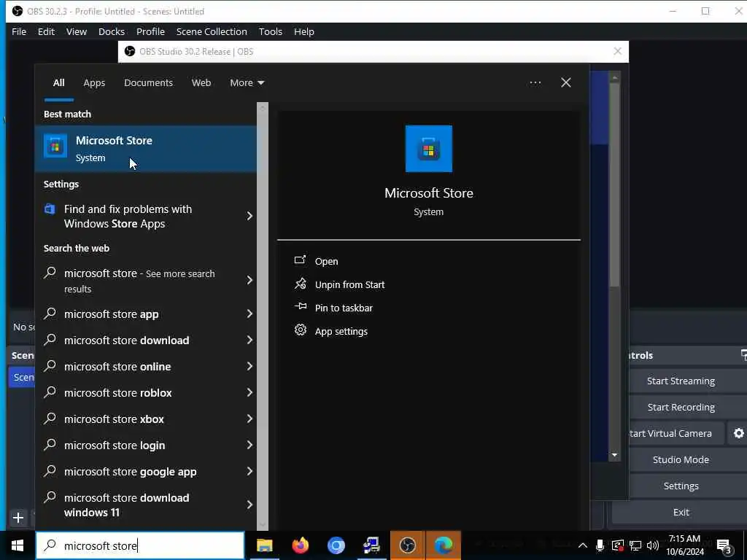The width and height of the screenshot is (747, 560).
Task: Add a scene with the plus button in OBS
Action: pos(18,518)
